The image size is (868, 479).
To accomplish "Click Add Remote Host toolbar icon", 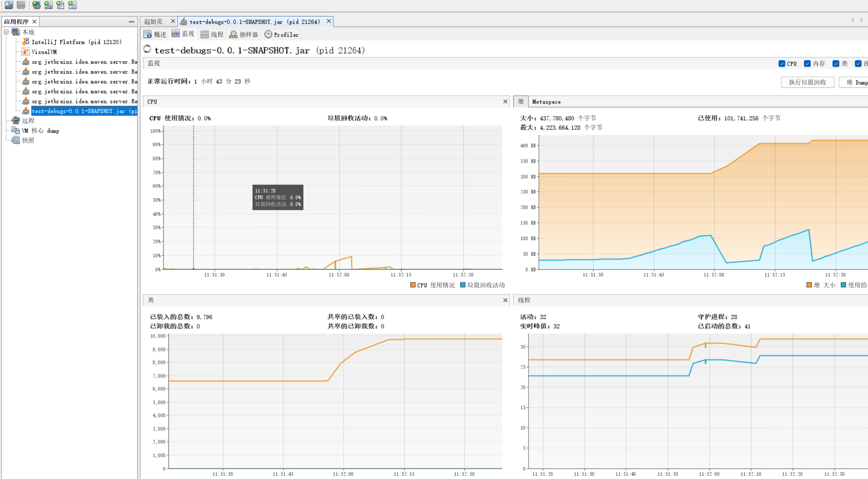I will [36, 5].
